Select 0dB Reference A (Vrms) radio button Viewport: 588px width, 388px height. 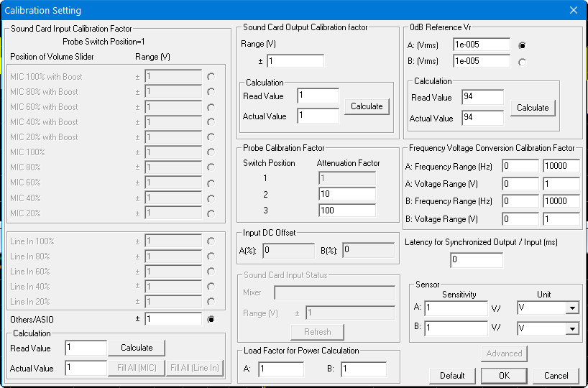(522, 45)
